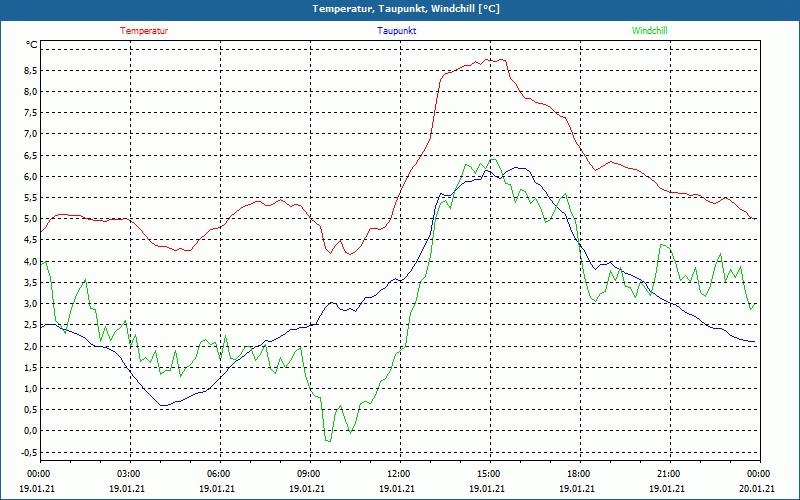Click the green windchill curve's lowest point
The height and width of the screenshot is (500, 800).
(328, 440)
